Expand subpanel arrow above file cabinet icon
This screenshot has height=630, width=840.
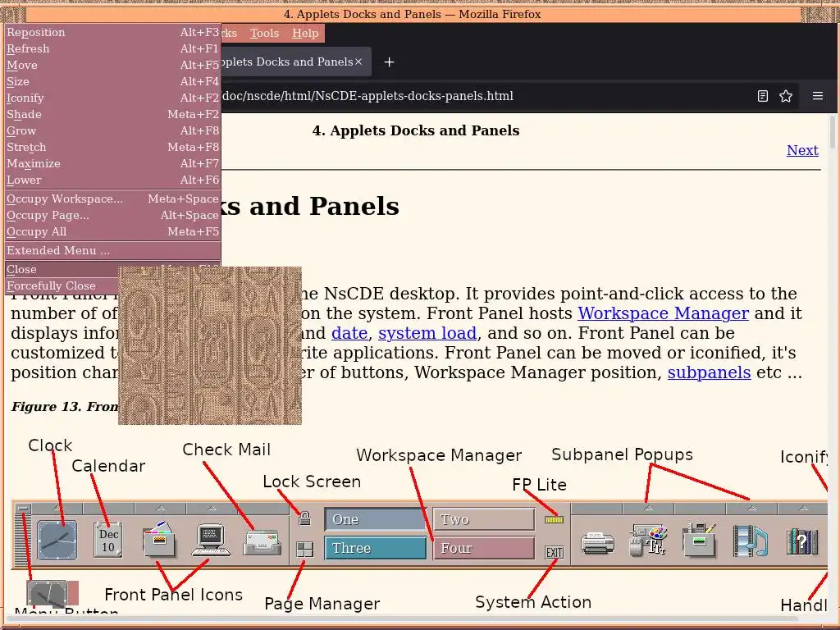[x=160, y=508]
